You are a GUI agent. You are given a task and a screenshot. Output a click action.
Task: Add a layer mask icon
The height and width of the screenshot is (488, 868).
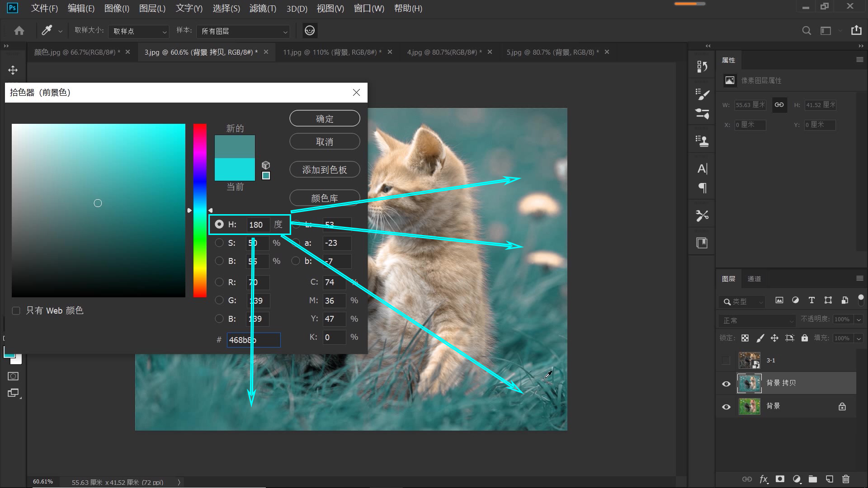(x=780, y=479)
